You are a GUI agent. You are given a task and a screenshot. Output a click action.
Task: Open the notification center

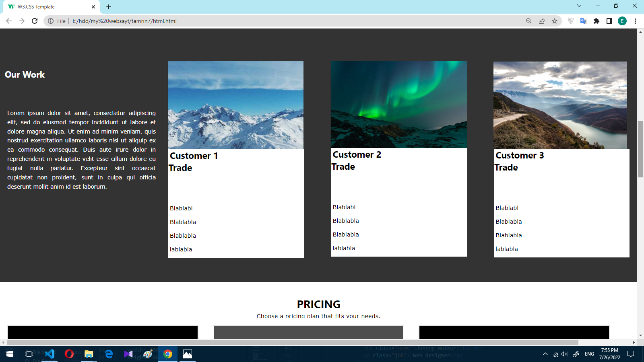tap(631, 354)
